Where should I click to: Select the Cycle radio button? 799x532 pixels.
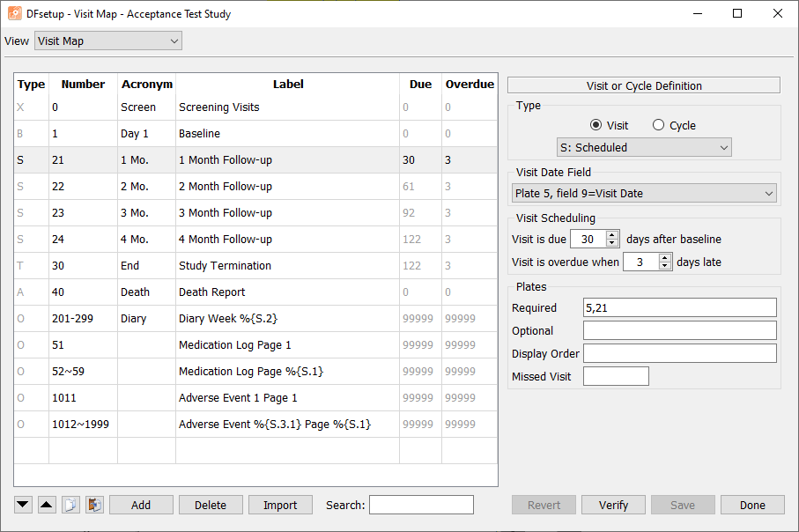(658, 125)
